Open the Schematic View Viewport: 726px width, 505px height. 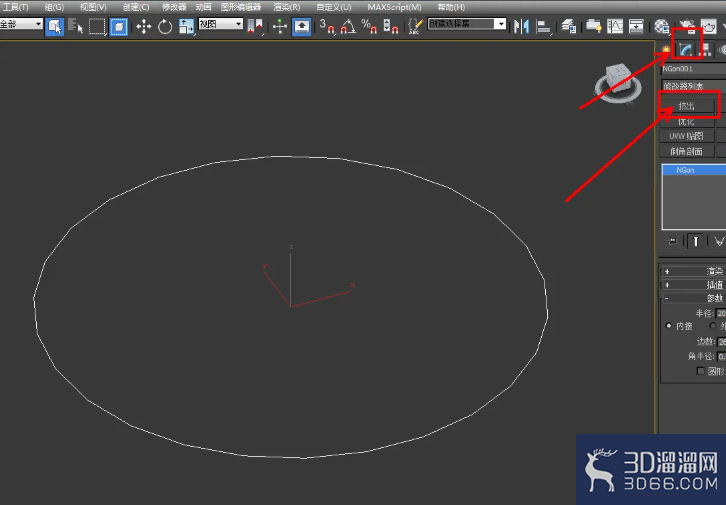point(636,26)
